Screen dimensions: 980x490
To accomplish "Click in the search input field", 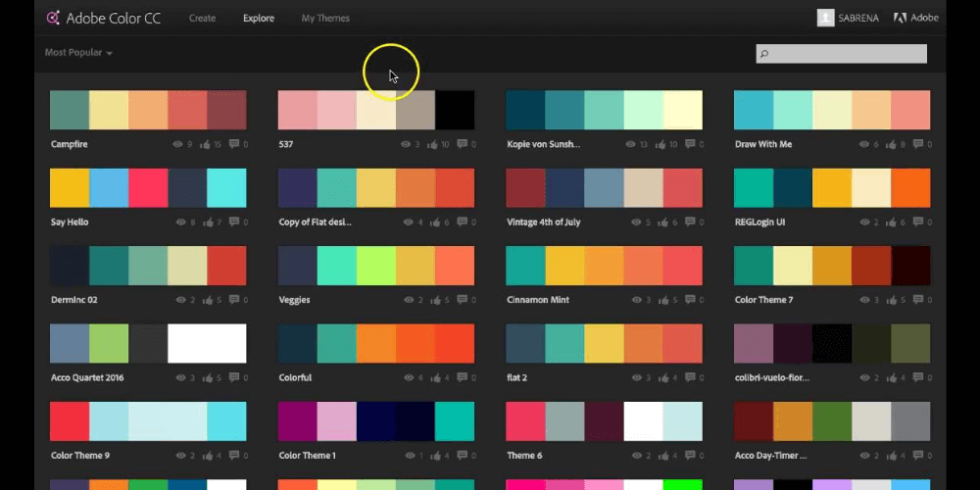I will (x=841, y=54).
